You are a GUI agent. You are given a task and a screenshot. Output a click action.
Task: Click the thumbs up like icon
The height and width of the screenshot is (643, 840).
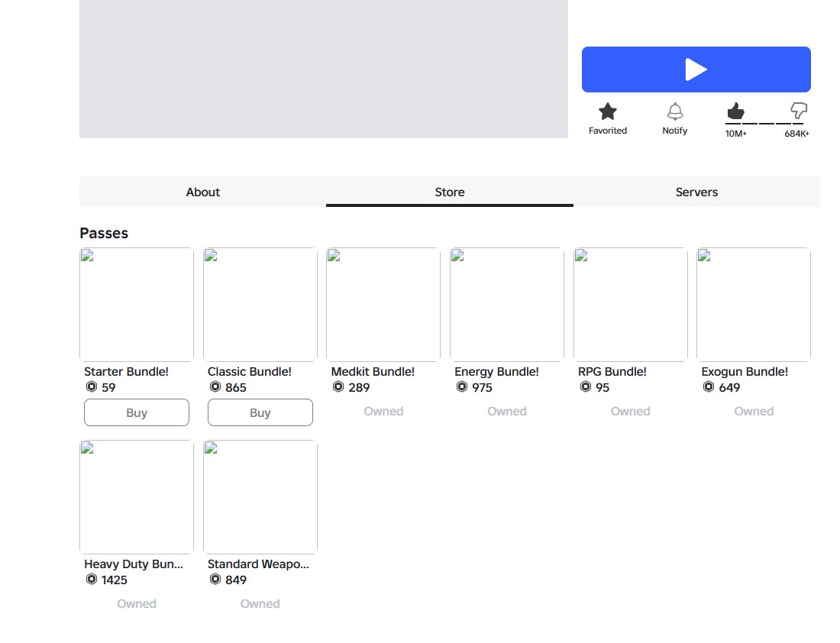[x=735, y=111]
